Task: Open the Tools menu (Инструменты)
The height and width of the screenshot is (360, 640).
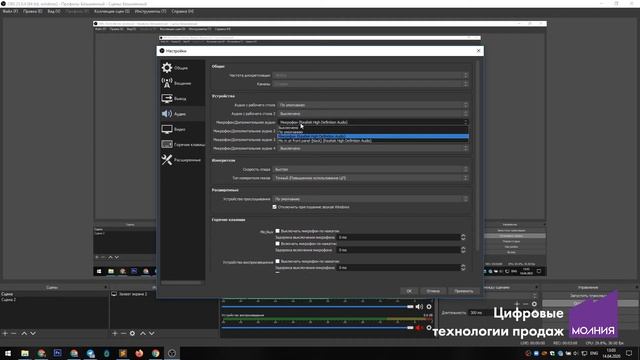Action: [150, 11]
